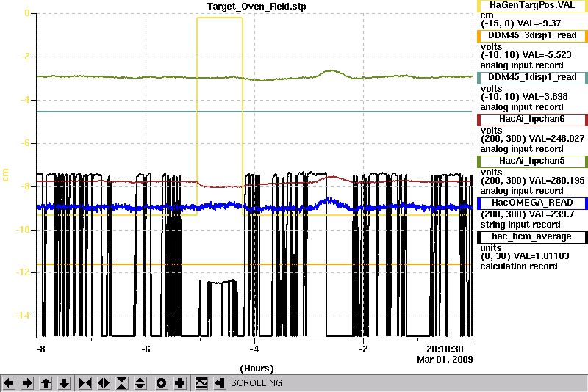The image size is (588, 392).
Task: Click 'analog input record' under DDM45_3disp1_read
Action: coord(522,65)
